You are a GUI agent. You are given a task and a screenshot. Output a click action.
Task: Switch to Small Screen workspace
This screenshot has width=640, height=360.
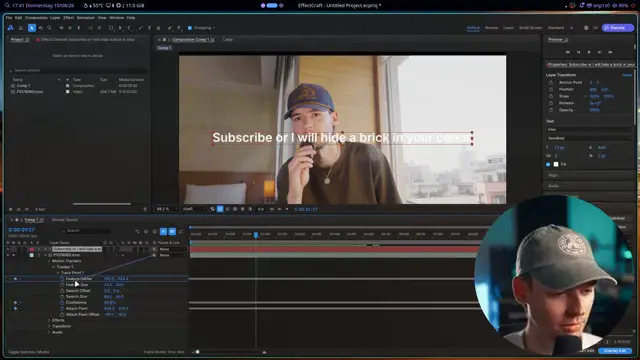point(531,28)
